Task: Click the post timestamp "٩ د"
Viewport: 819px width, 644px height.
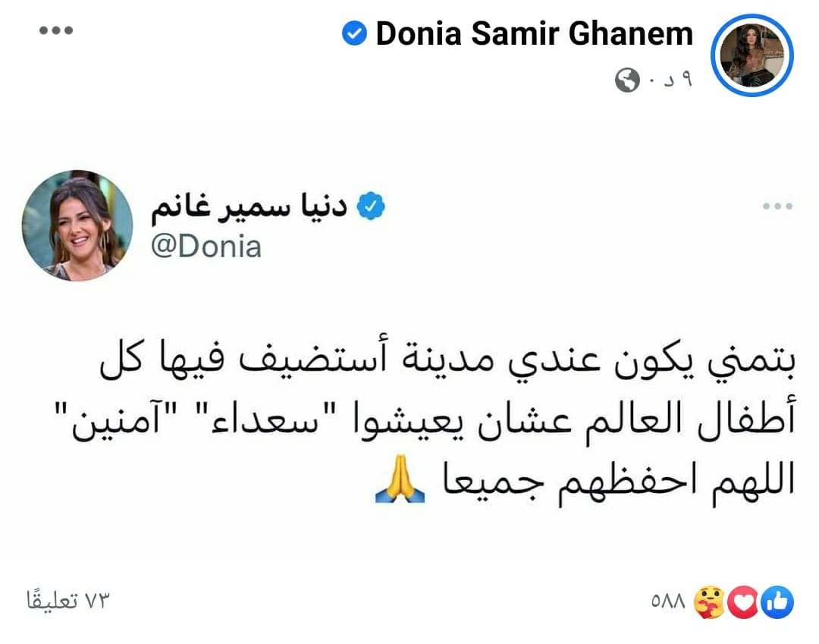Action: pos(670,80)
